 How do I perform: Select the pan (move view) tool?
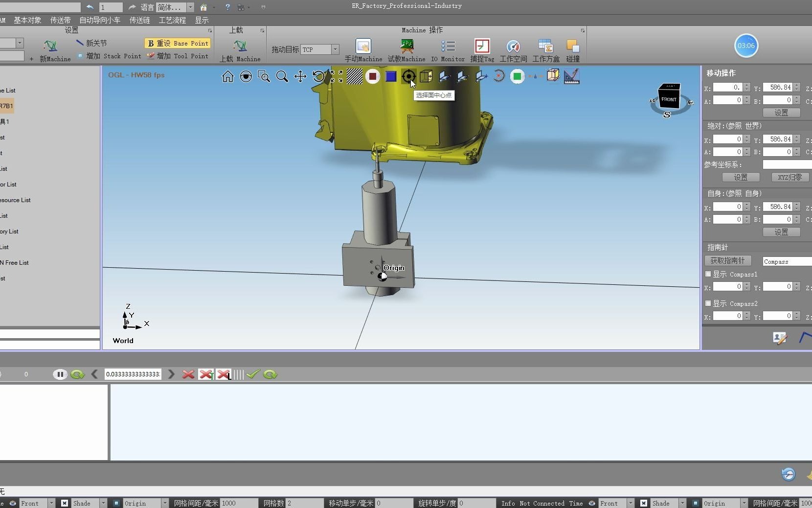tap(300, 76)
